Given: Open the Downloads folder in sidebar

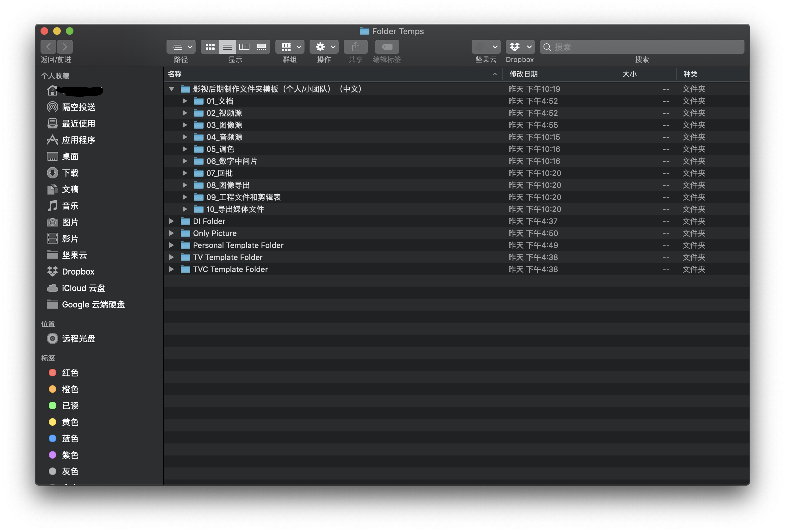Looking at the screenshot, I should [x=70, y=173].
